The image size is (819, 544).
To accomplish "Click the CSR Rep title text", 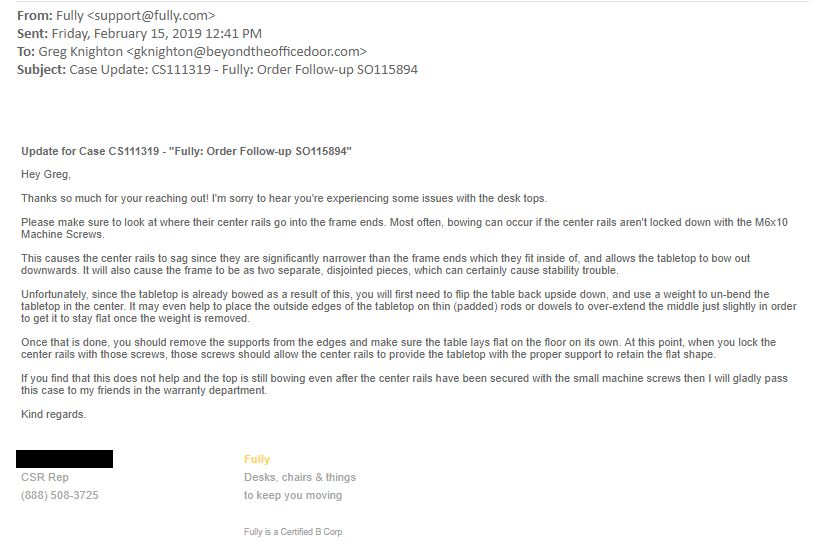I will pos(45,477).
